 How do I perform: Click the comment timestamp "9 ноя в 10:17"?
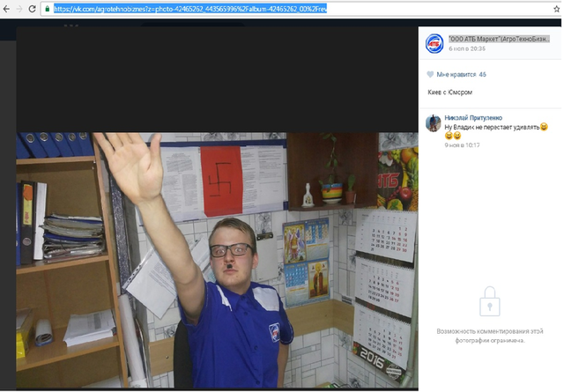[462, 144]
